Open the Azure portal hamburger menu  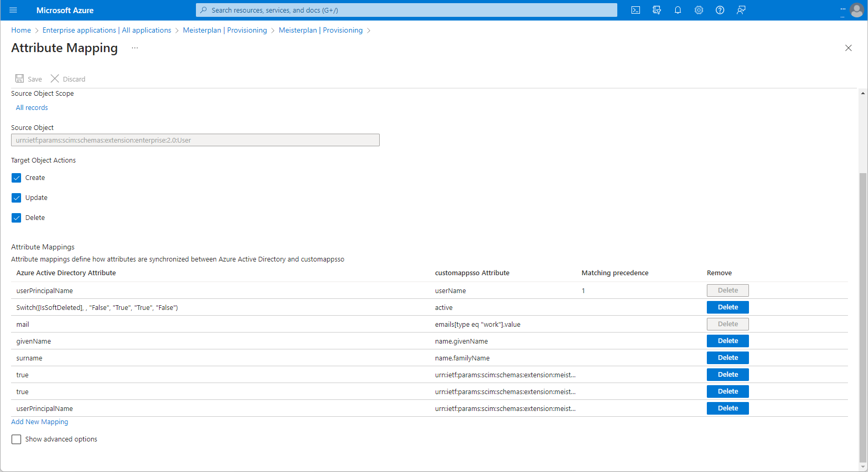click(x=13, y=10)
